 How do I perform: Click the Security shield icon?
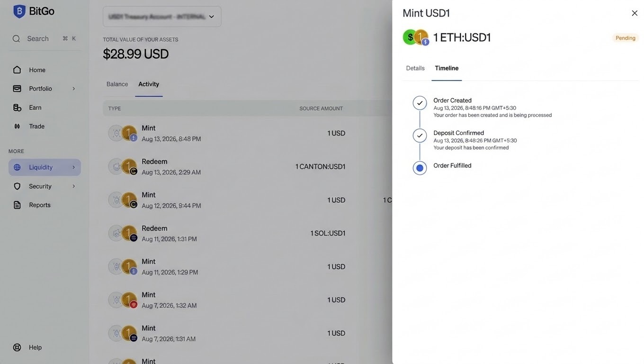tap(17, 186)
